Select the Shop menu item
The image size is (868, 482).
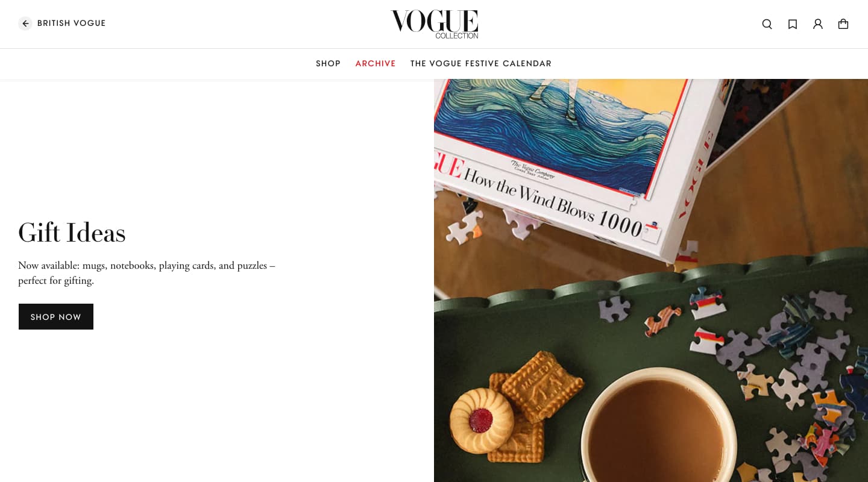pos(328,63)
